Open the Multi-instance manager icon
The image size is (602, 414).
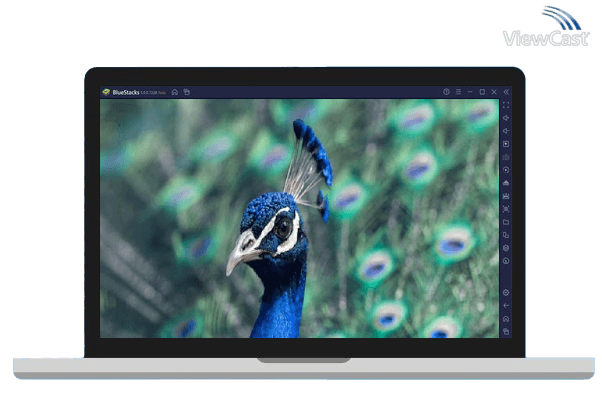506,235
